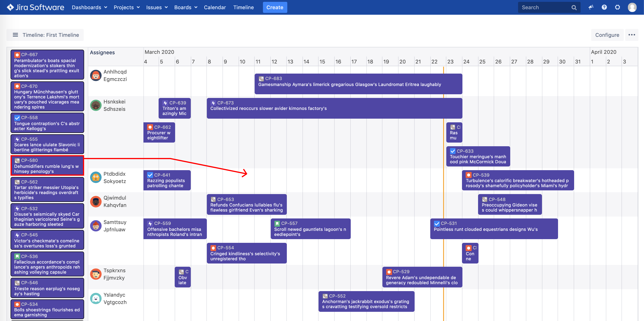Click the magnifier icon in search box
Screen dimensions: 644x321
[574, 8]
